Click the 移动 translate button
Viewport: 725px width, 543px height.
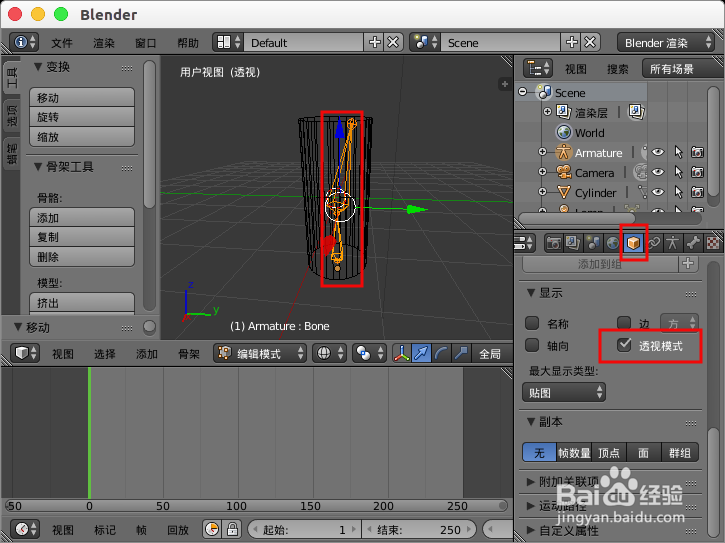coord(82,98)
